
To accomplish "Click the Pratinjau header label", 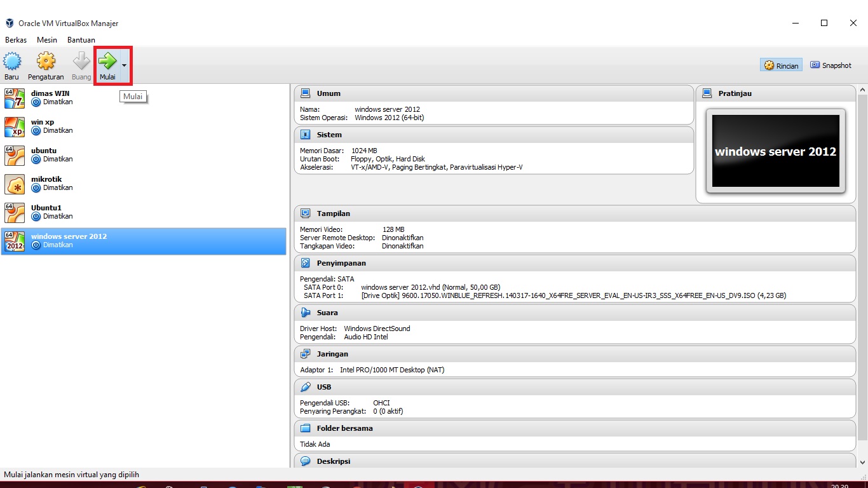I will pyautogui.click(x=735, y=93).
